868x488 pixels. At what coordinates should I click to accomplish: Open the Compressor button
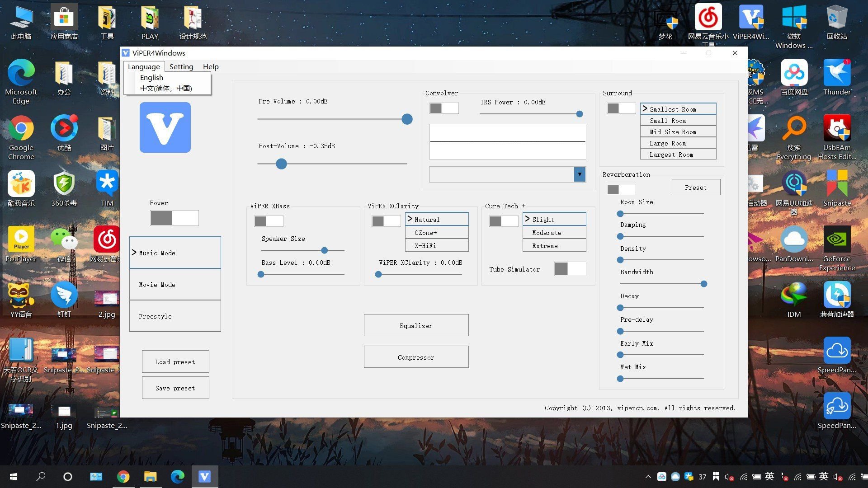(x=416, y=357)
